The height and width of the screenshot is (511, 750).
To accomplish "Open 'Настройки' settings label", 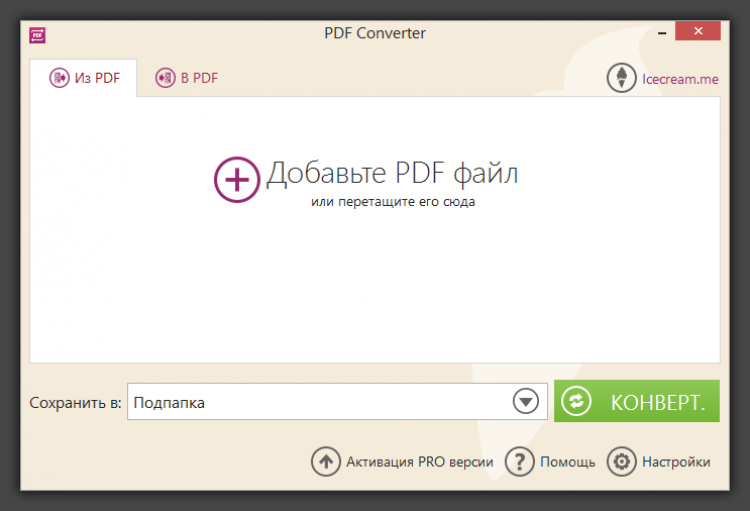I will (x=676, y=462).
